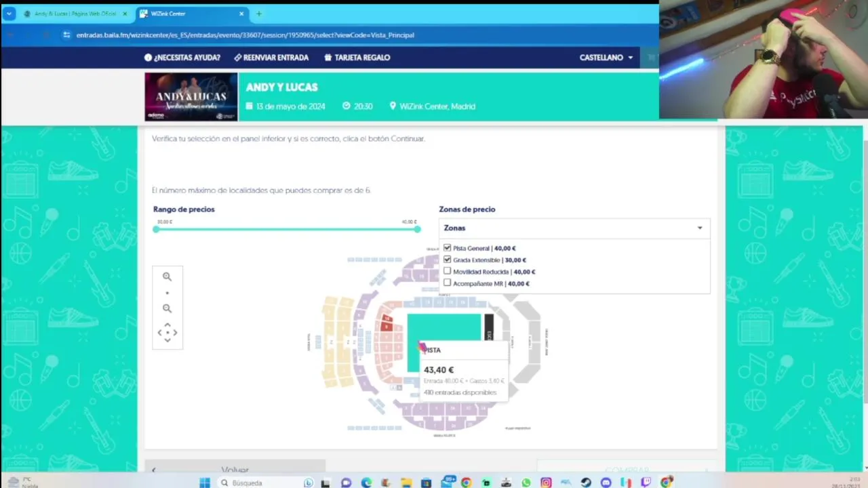Open the chat bubble app in taskbar
The height and width of the screenshot is (488, 868).
[347, 483]
